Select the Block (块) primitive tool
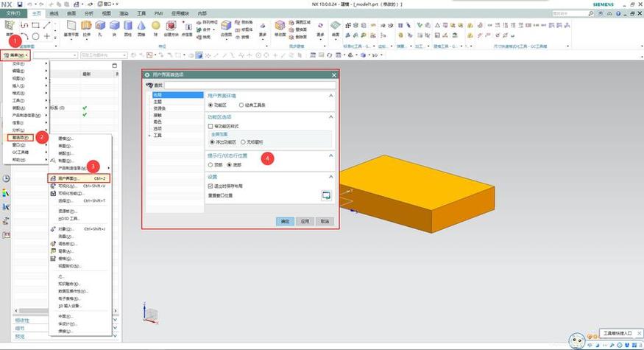 tap(114, 29)
